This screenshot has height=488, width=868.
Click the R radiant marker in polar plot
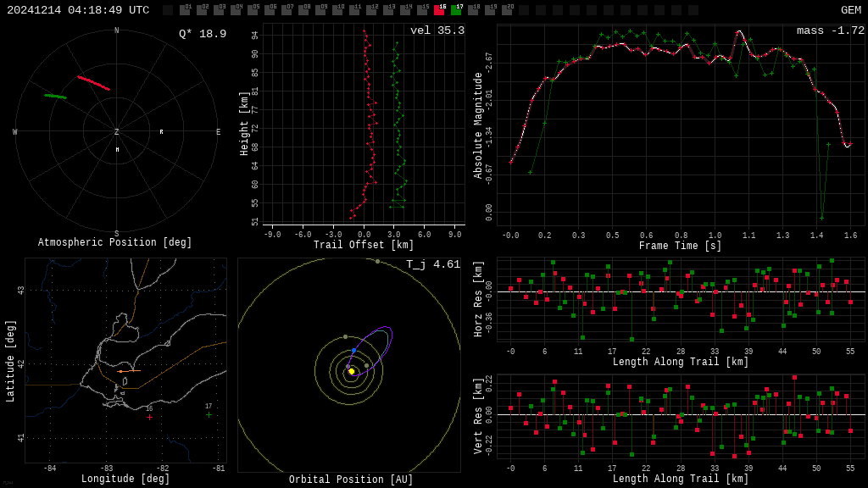click(x=162, y=131)
